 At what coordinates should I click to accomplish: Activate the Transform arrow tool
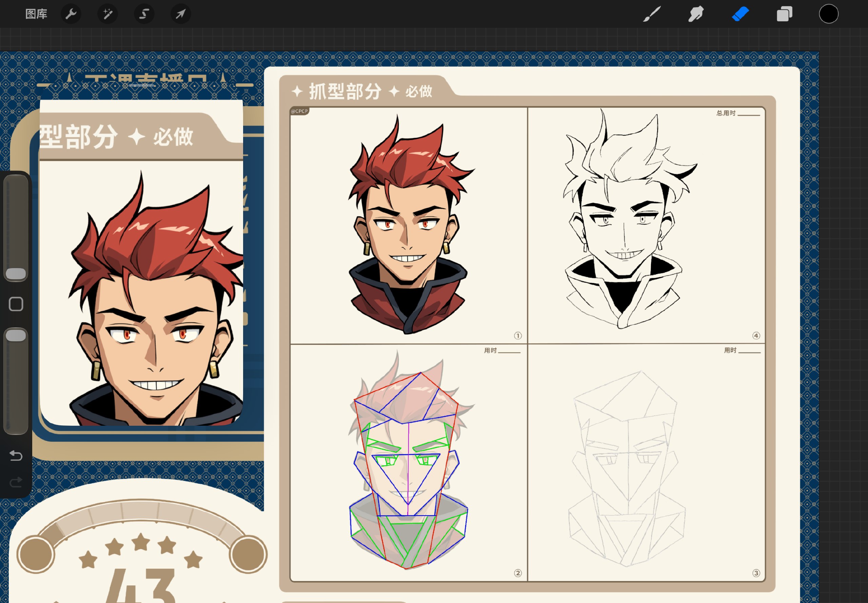click(181, 14)
